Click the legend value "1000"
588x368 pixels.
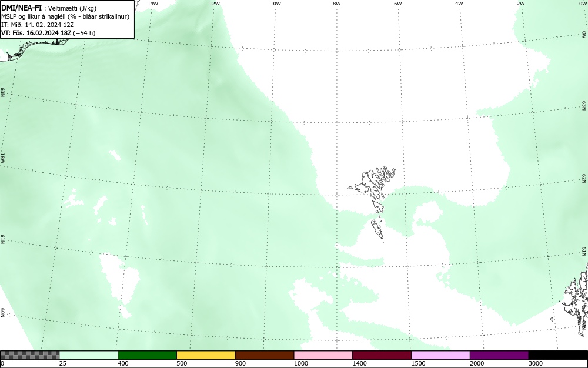300,363
